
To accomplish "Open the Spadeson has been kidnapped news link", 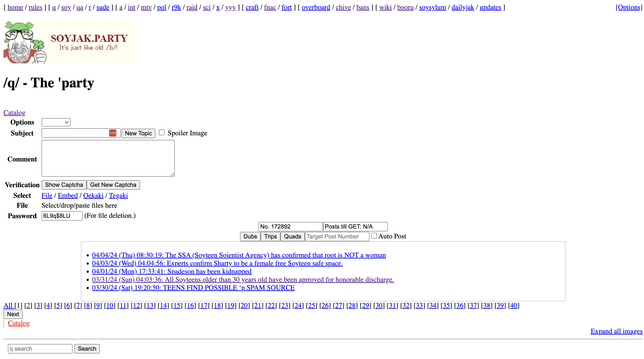I will pos(171,271).
